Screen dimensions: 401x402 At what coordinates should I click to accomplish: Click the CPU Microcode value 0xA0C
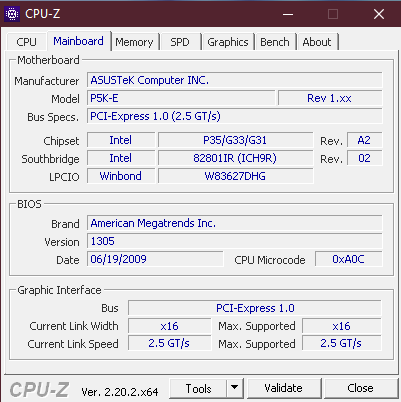pos(349,259)
